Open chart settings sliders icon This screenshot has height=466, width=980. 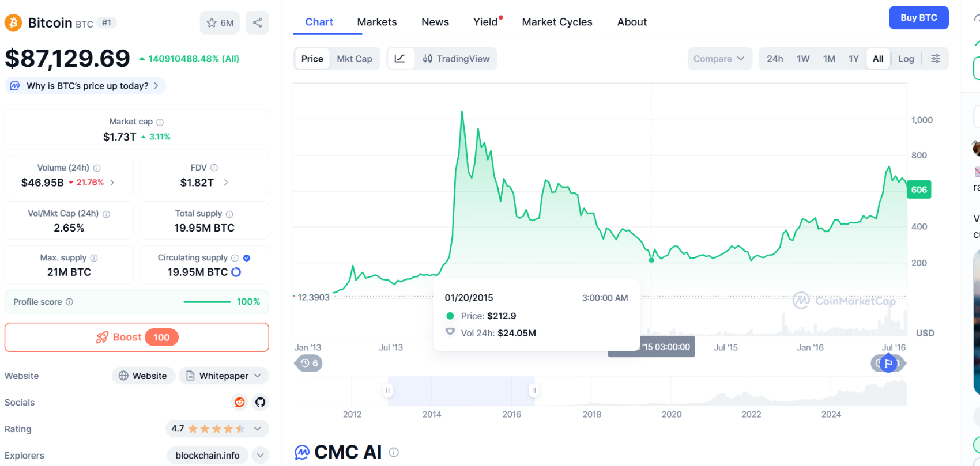click(x=936, y=59)
